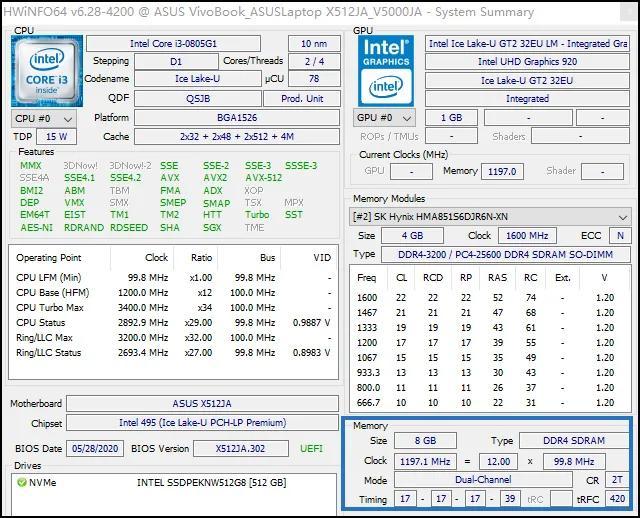The image size is (640, 518).
Task: Click the CPU Base (HFM) row label
Action: pyautogui.click(x=53, y=293)
